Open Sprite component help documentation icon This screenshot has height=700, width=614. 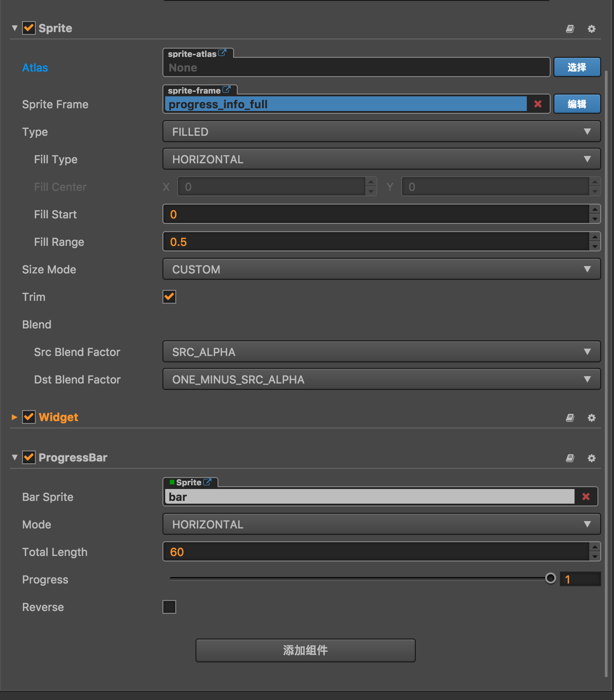(x=570, y=29)
